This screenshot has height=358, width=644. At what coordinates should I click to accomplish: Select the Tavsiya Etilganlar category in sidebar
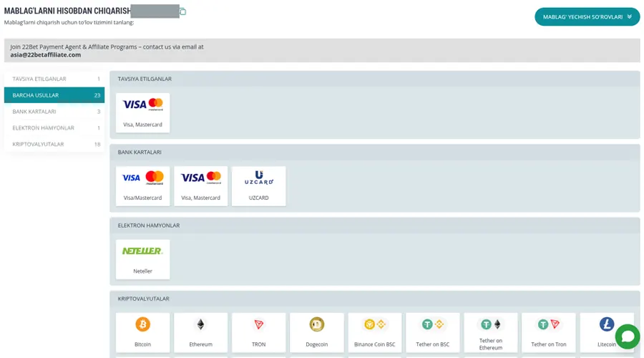coord(54,79)
